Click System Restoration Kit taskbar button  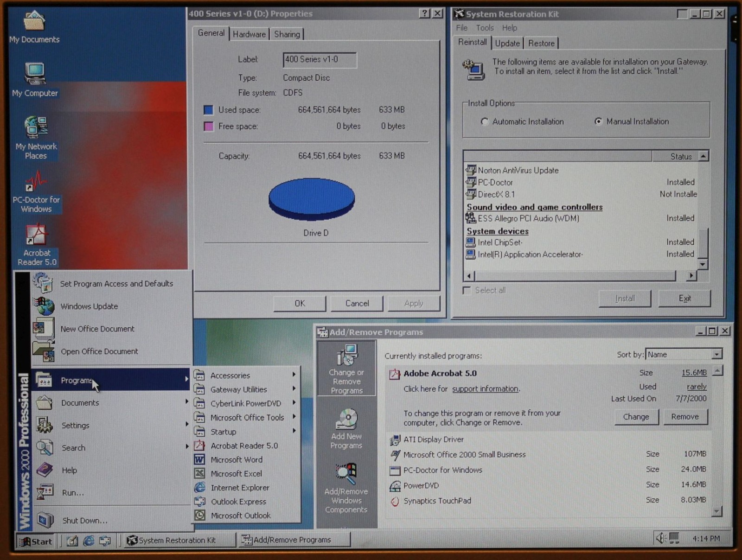click(179, 540)
